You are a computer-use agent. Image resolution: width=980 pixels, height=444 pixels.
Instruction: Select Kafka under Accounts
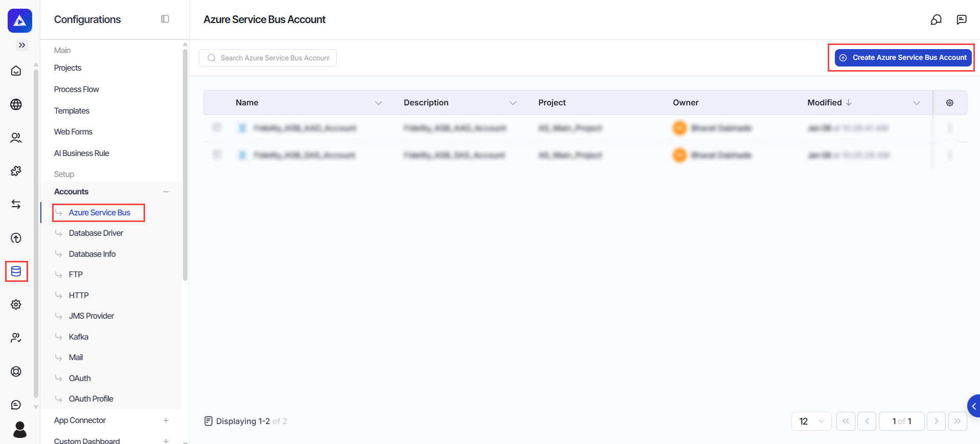(79, 337)
